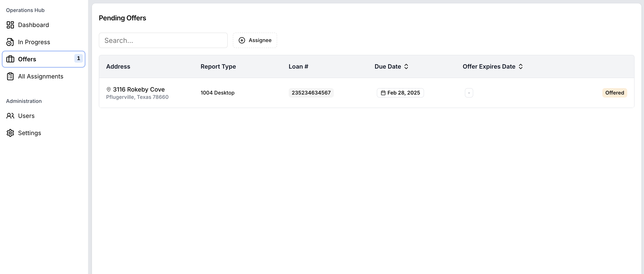The height and width of the screenshot is (274, 644).
Task: Click the Offers briefcase icon
Action: click(10, 59)
